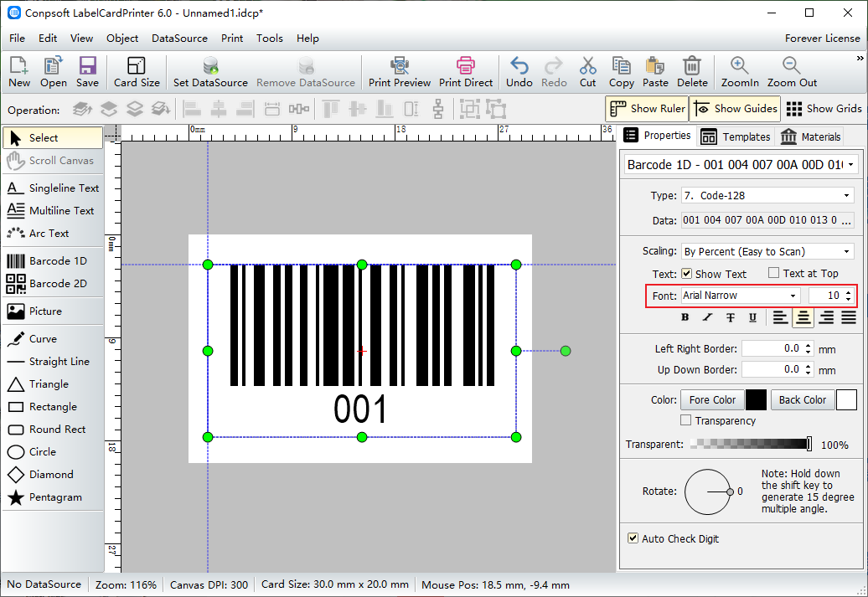Viewport: 868px width, 597px height.
Task: Adjust Up Down Border stepper
Action: 809,369
